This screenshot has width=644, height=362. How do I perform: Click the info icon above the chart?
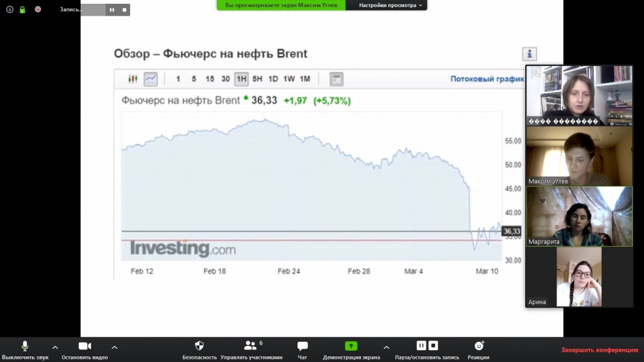point(530,54)
